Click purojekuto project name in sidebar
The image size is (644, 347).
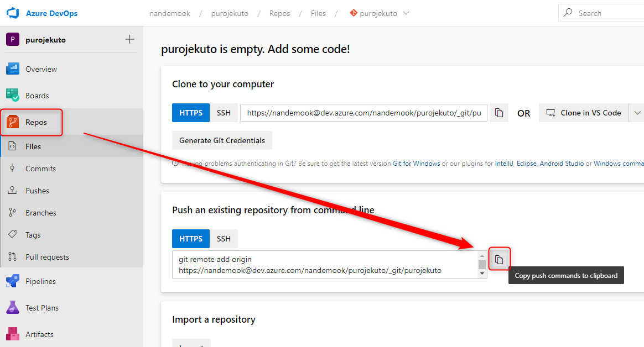click(45, 40)
